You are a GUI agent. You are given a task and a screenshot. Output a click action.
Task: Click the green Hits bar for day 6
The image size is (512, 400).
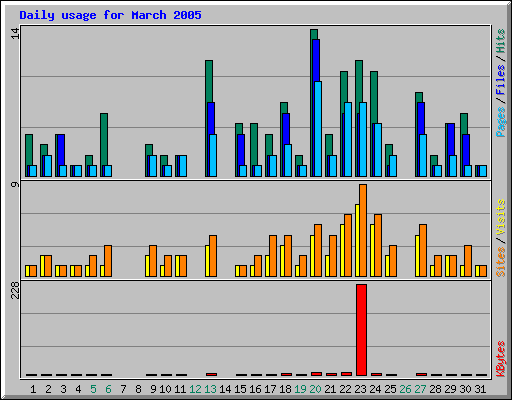click(x=104, y=139)
